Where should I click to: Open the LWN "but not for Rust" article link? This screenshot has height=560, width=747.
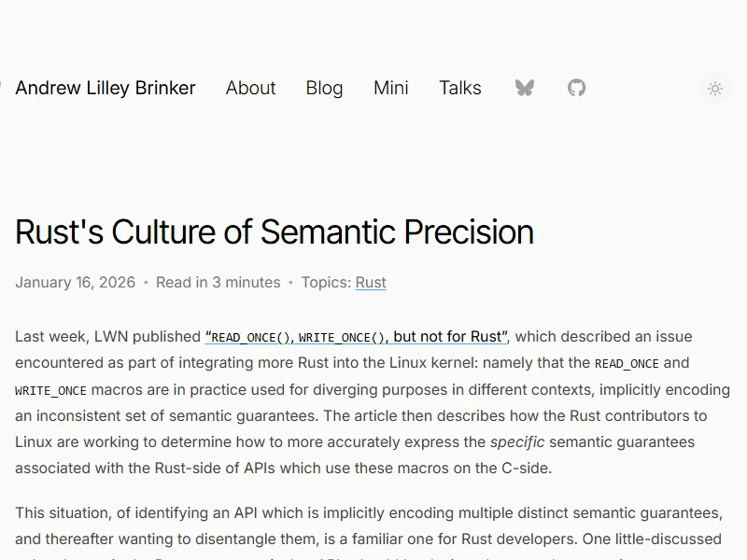[357, 337]
